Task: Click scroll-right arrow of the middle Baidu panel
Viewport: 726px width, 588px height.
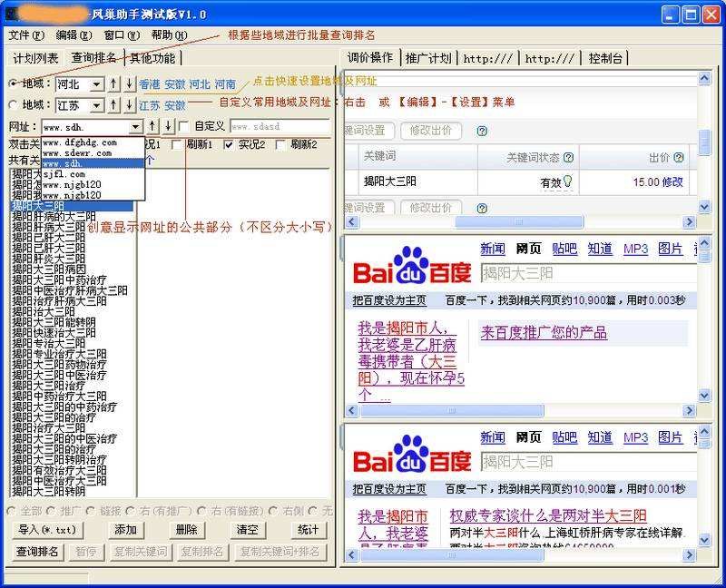Action: point(689,411)
